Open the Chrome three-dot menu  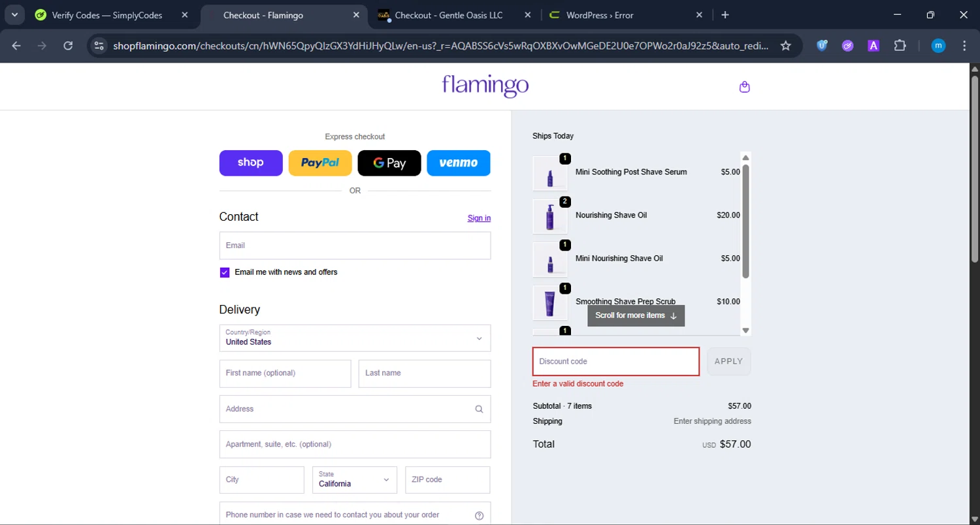(964, 46)
